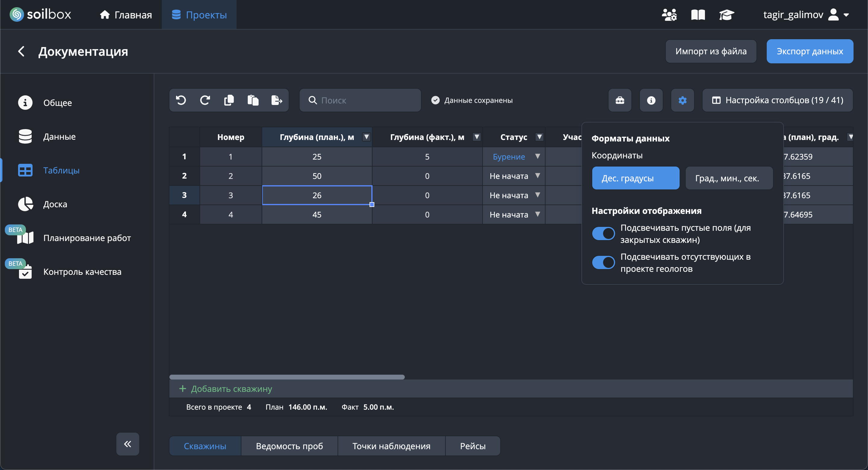
Task: Open the team users icon in header
Action: pos(669,15)
